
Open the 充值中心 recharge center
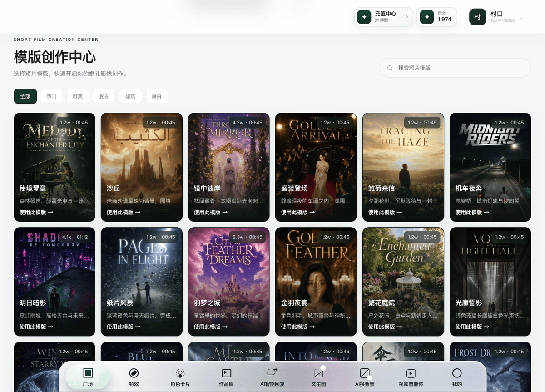384,17
